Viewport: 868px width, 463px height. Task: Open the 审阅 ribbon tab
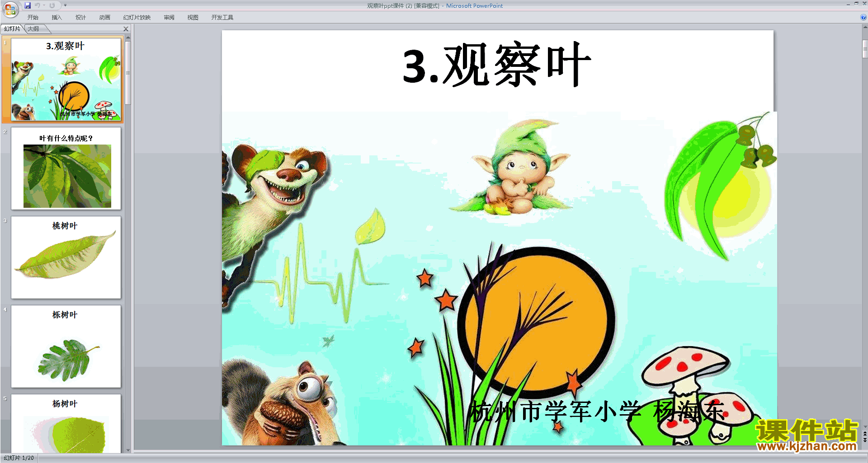coord(169,18)
